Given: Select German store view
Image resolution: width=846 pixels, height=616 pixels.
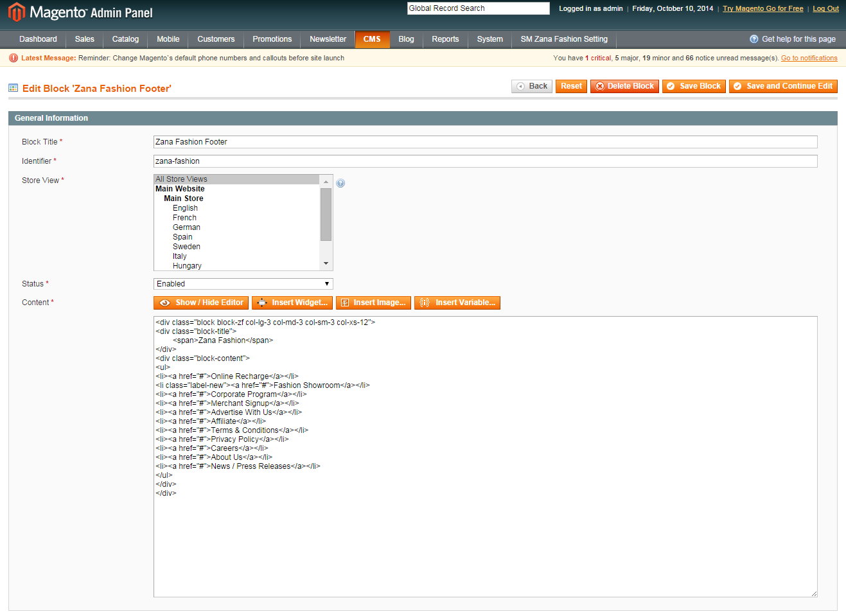Looking at the screenshot, I should click(x=186, y=227).
